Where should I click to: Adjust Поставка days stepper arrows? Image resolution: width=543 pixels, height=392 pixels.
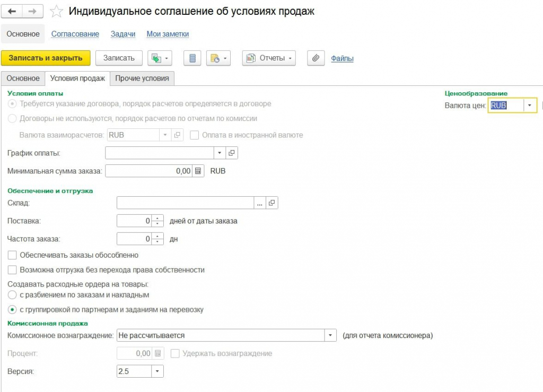(x=157, y=221)
